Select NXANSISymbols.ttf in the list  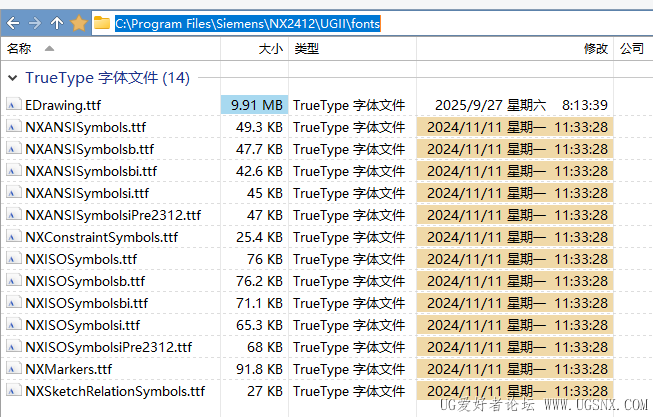pos(85,127)
